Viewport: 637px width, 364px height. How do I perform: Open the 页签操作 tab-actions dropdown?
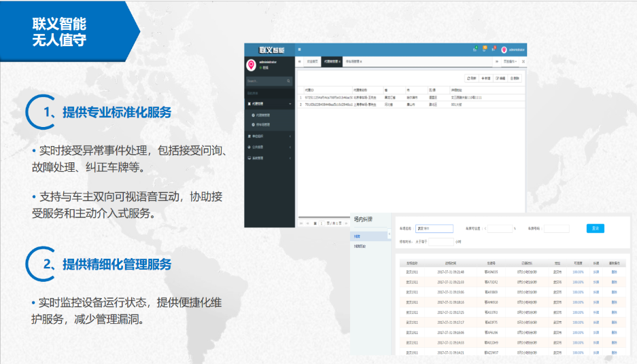click(511, 61)
